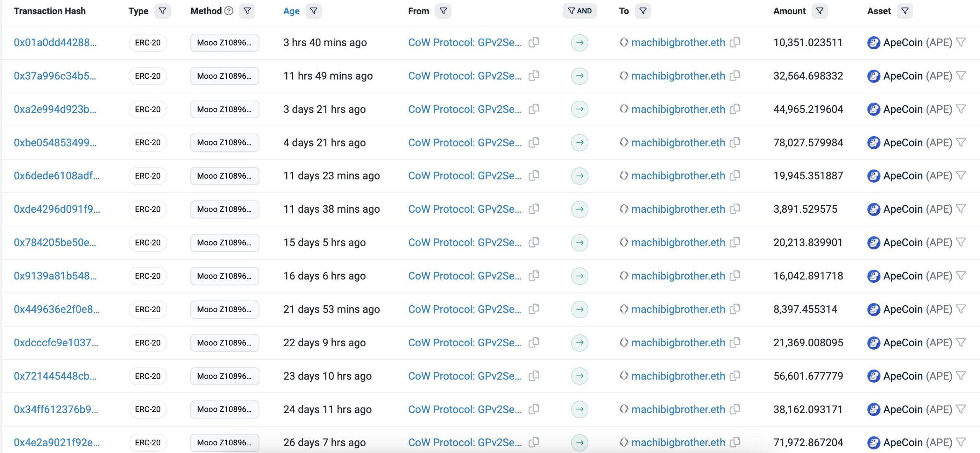The image size is (980, 453).
Task: Copy From address in 3 hrs 40 mins row
Action: coord(534,42)
